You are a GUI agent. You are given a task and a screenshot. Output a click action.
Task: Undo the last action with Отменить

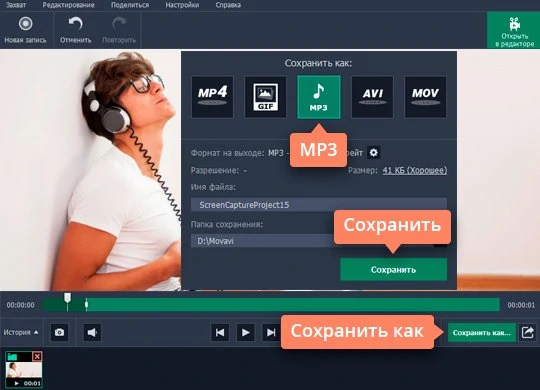click(x=75, y=30)
